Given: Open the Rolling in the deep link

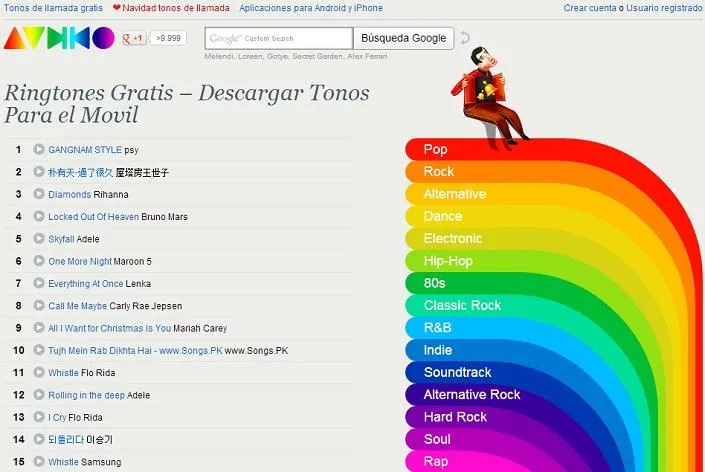Looking at the screenshot, I should (86, 395).
